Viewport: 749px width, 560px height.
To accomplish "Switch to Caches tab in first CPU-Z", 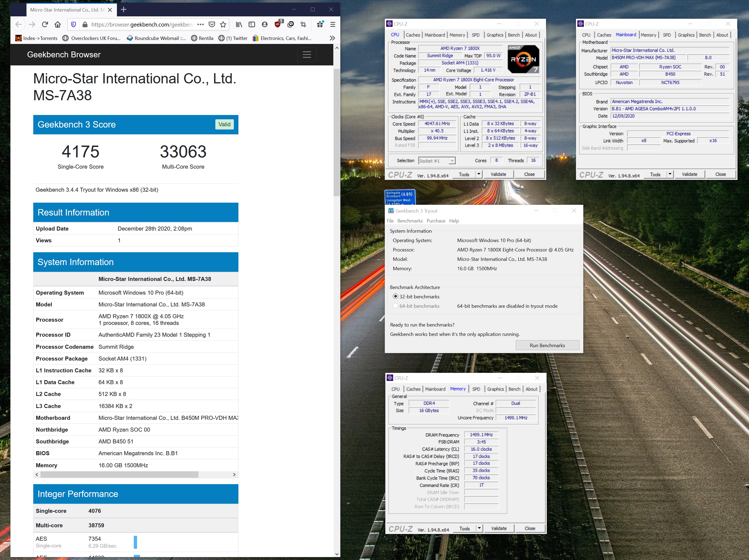I will 413,35.
